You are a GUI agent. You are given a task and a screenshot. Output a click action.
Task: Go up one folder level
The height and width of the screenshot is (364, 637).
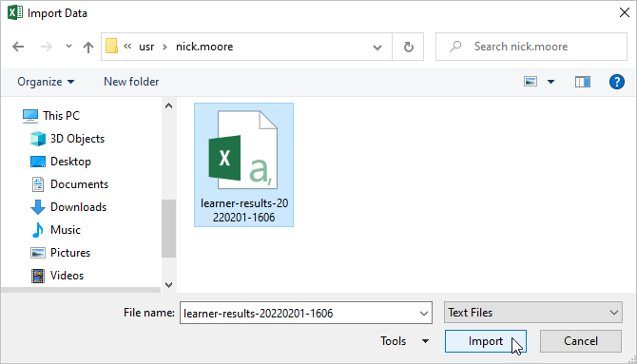pos(88,47)
